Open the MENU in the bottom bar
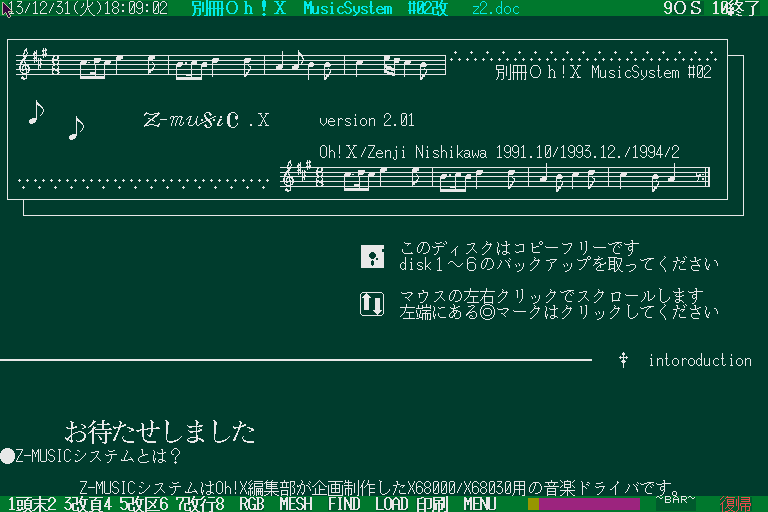This screenshot has width=768, height=512. pos(479,504)
